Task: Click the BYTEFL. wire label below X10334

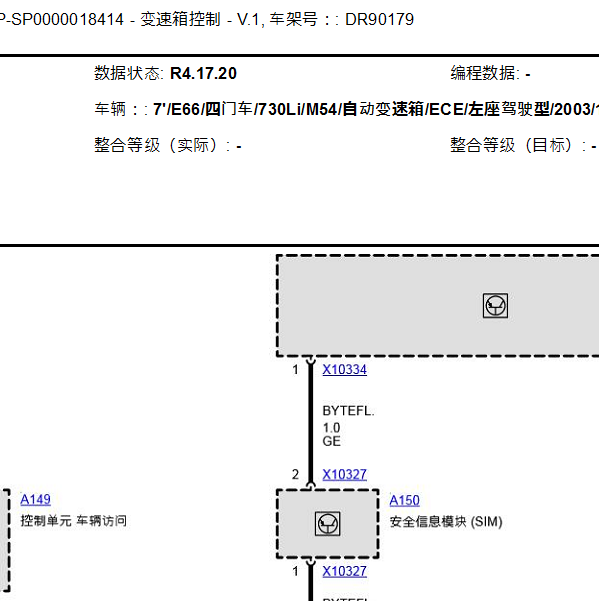Action: click(348, 411)
